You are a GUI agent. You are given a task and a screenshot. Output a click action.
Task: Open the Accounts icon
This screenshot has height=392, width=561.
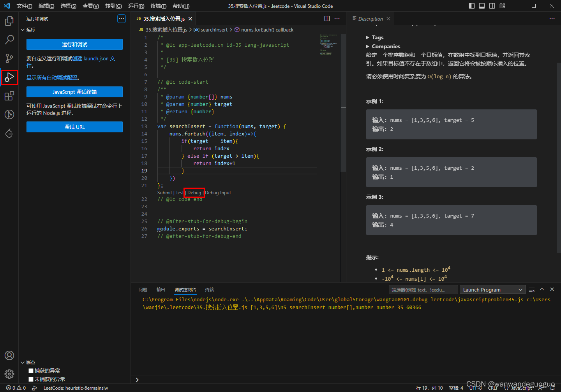click(x=9, y=355)
